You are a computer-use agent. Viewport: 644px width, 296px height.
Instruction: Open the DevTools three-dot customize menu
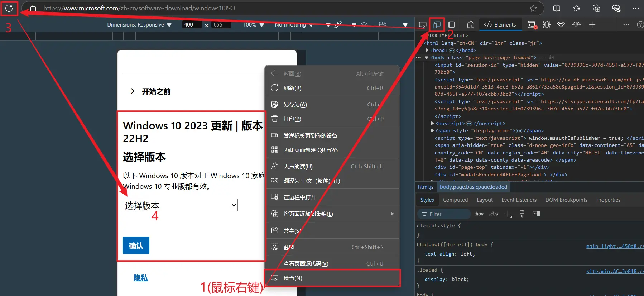click(626, 24)
